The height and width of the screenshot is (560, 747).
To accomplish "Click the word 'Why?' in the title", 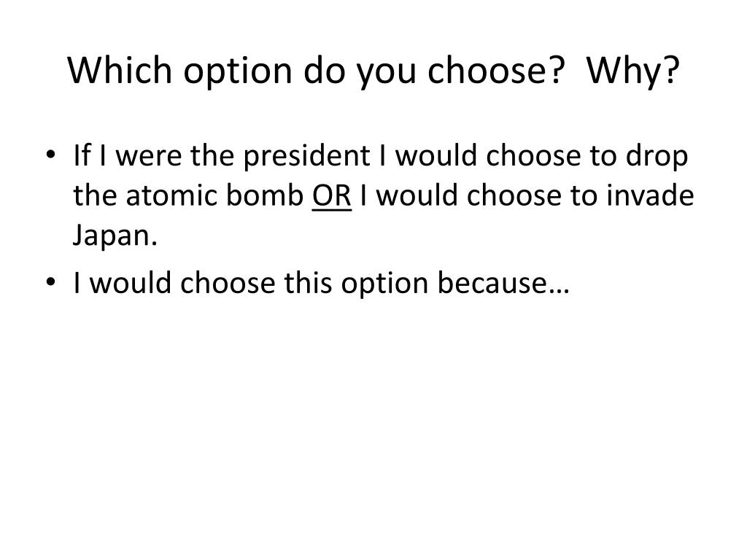I will [633, 71].
